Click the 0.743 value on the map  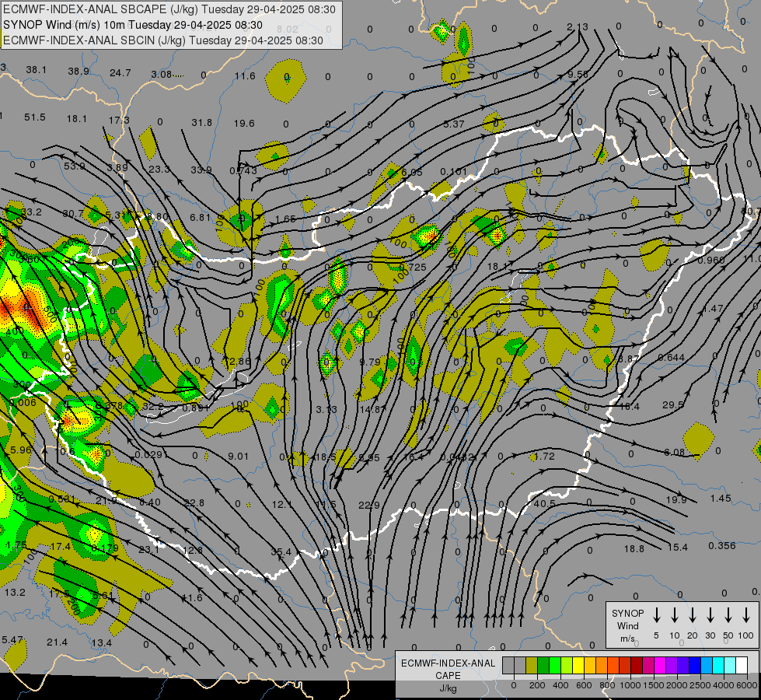click(x=243, y=170)
